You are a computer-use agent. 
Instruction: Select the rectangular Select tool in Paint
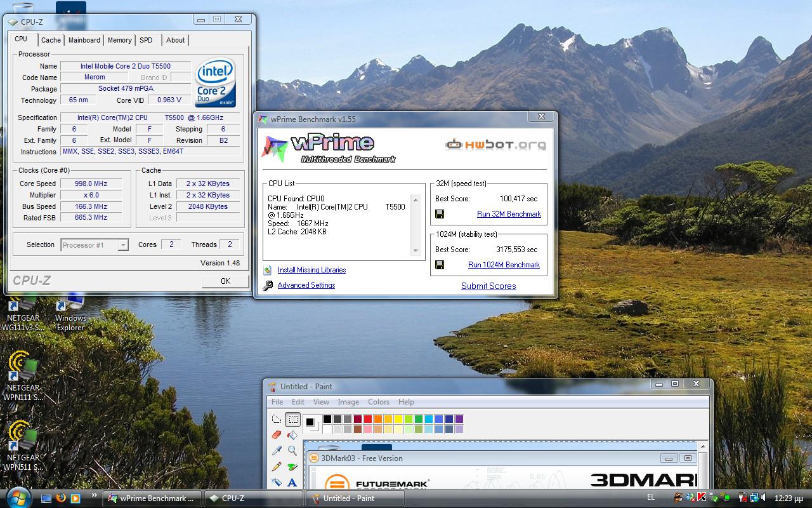(x=292, y=419)
